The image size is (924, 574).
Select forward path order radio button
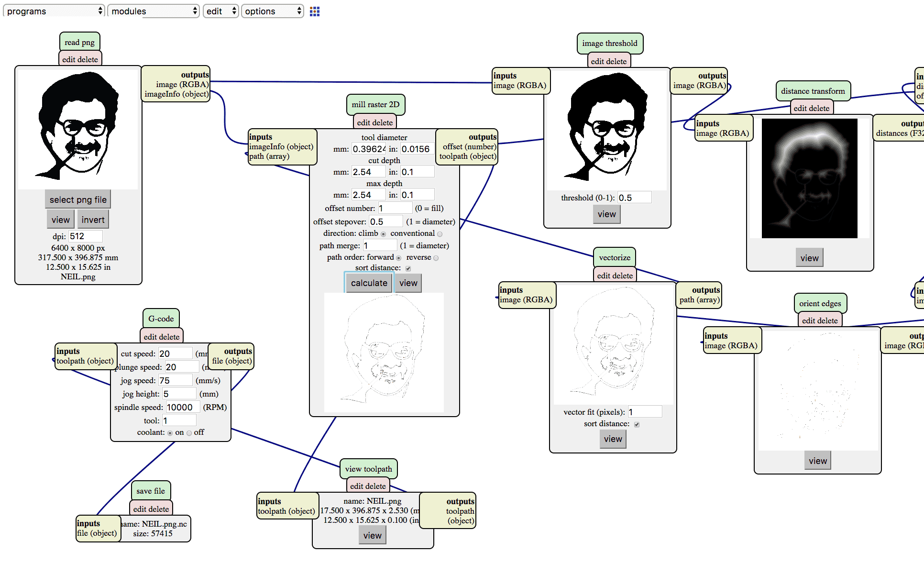click(x=398, y=258)
